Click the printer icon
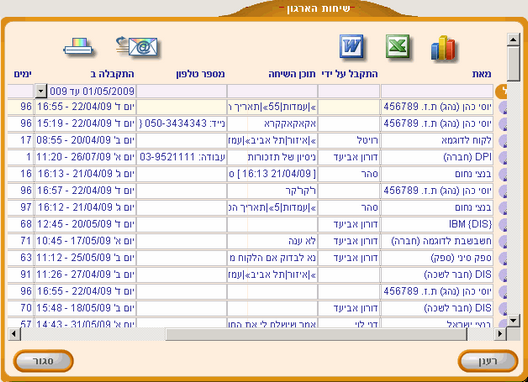 (78, 47)
